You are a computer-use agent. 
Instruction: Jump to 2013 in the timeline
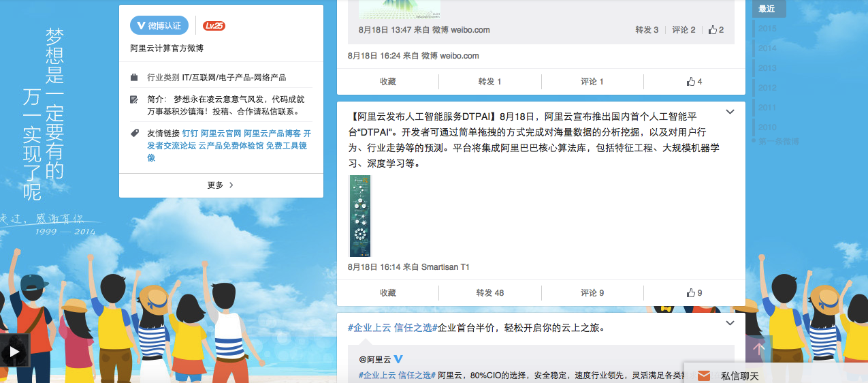point(767,68)
